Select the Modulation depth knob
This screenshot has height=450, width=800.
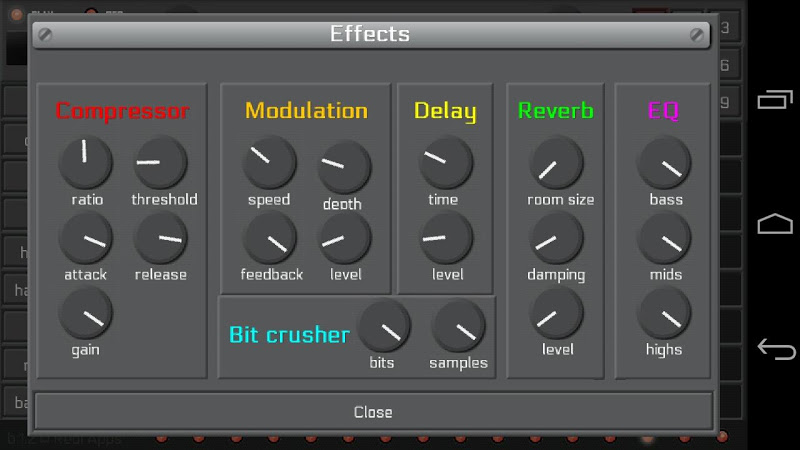(344, 166)
